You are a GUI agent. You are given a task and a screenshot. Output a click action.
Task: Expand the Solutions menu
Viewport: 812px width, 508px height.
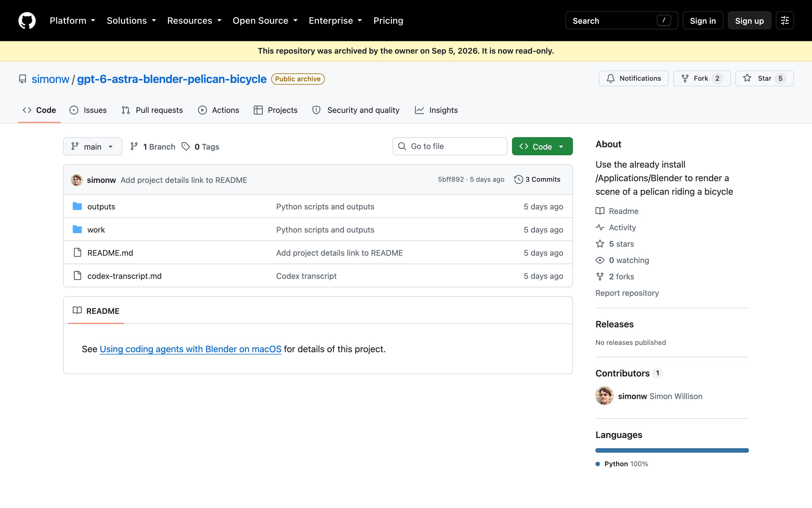click(x=132, y=21)
